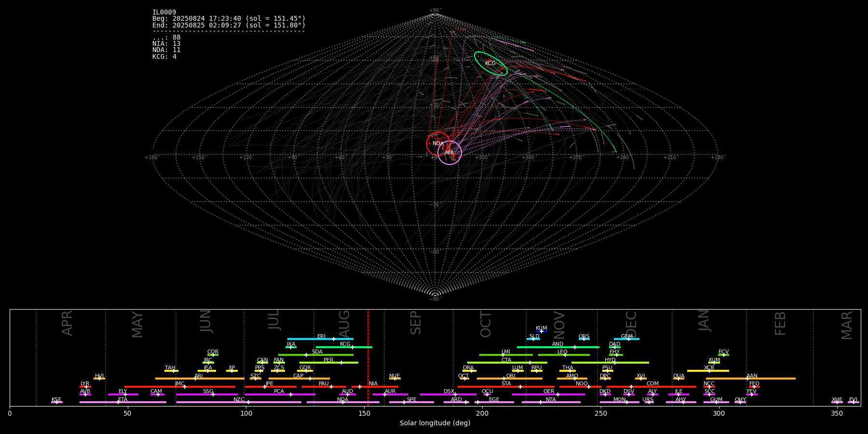
Task: Click the MON shower bar label
Action: [620, 400]
